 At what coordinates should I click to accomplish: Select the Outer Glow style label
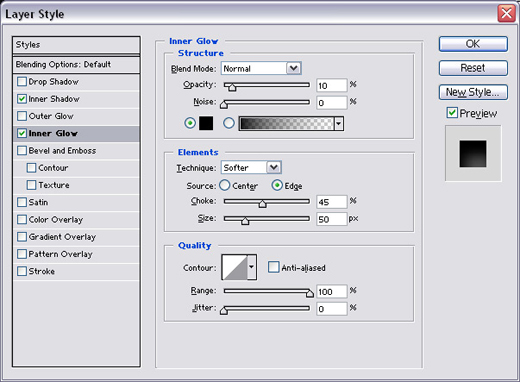coord(51,116)
